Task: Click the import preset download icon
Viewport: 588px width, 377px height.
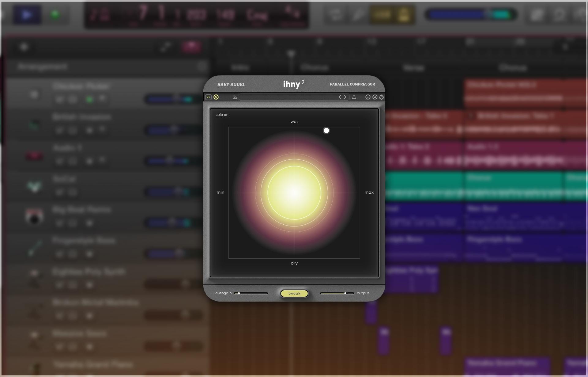Action: pos(235,97)
